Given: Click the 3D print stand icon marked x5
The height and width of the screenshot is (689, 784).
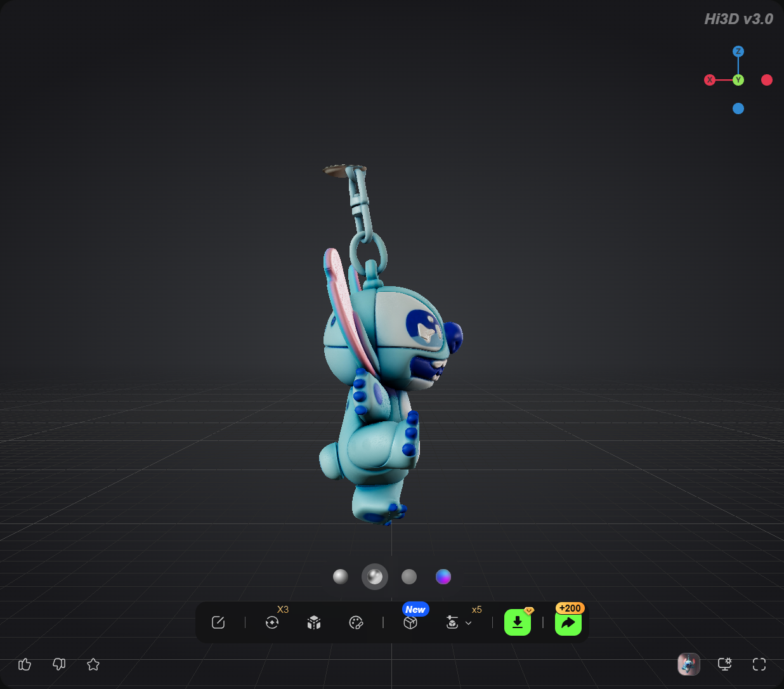Looking at the screenshot, I should [x=452, y=622].
